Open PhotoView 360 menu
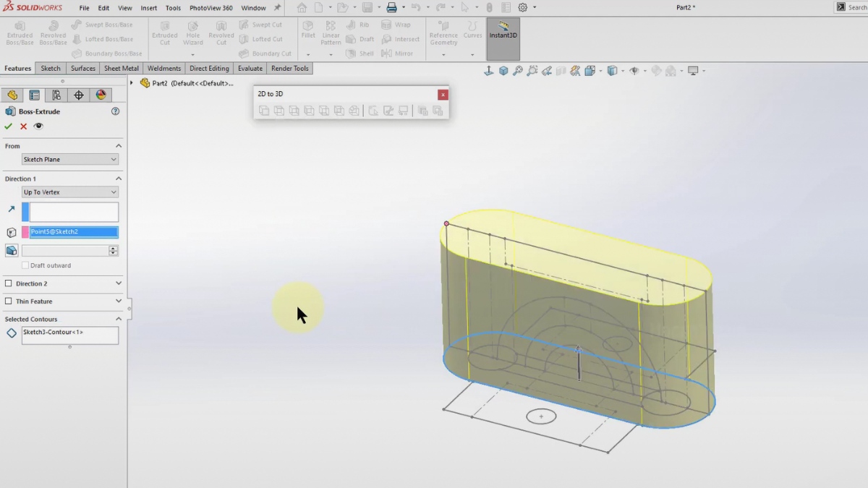Image resolution: width=868 pixels, height=488 pixels. tap(211, 8)
